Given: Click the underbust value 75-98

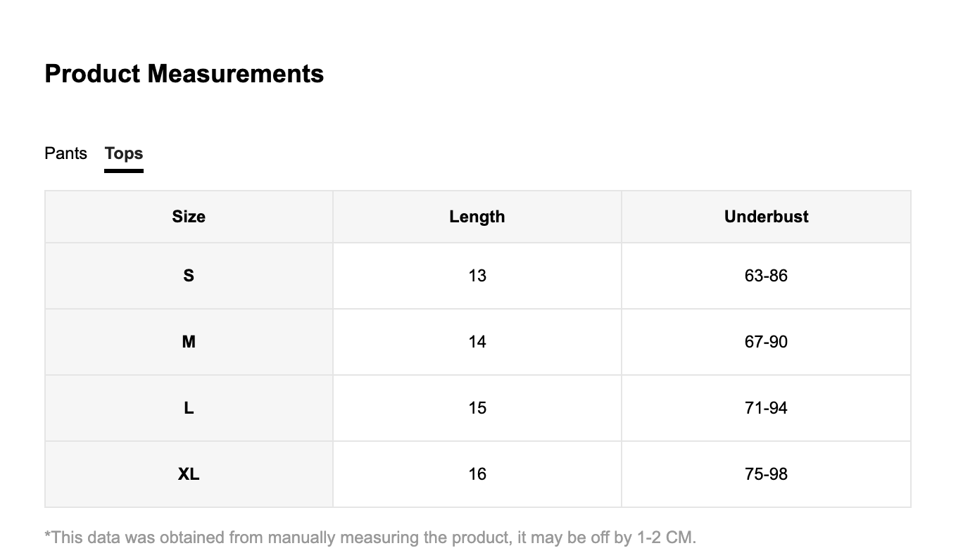Looking at the screenshot, I should (x=766, y=474).
